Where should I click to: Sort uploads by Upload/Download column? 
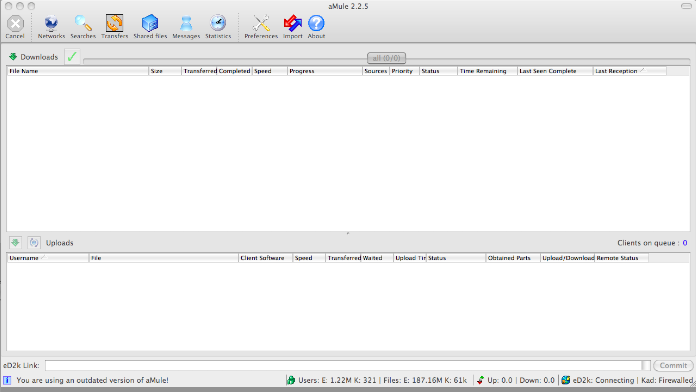(x=568, y=258)
